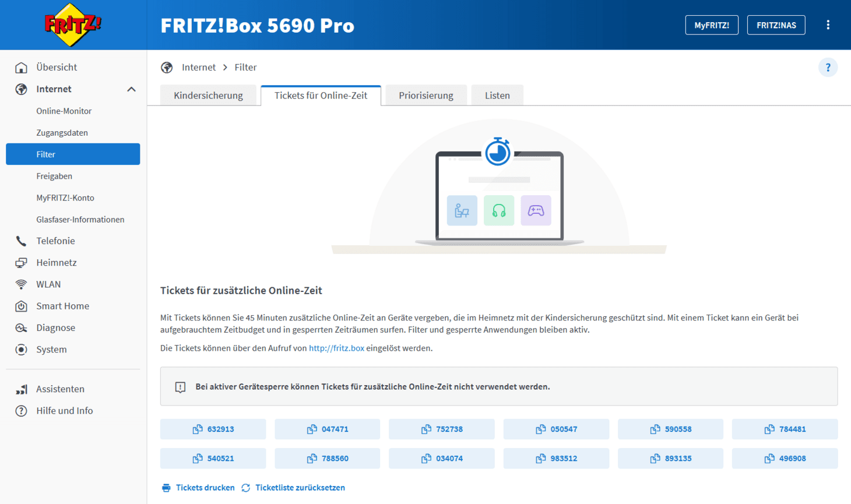Click the Hilfe und Info icon
Viewport: 851px width, 504px height.
pyautogui.click(x=21, y=411)
